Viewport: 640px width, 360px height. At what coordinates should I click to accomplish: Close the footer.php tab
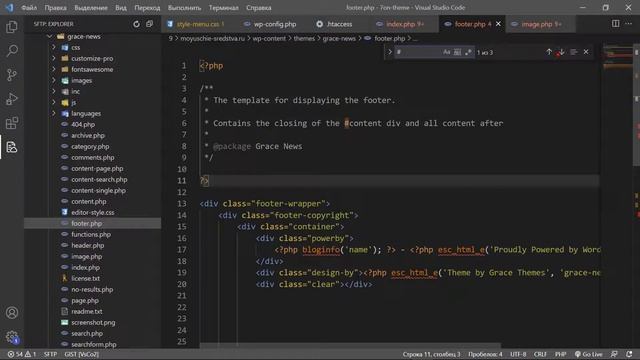click(x=498, y=24)
